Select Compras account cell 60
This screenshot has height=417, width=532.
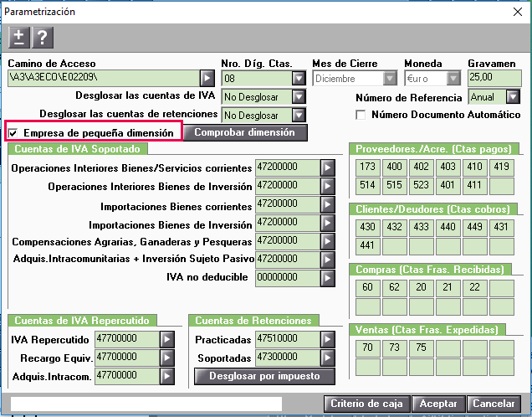[368, 287]
